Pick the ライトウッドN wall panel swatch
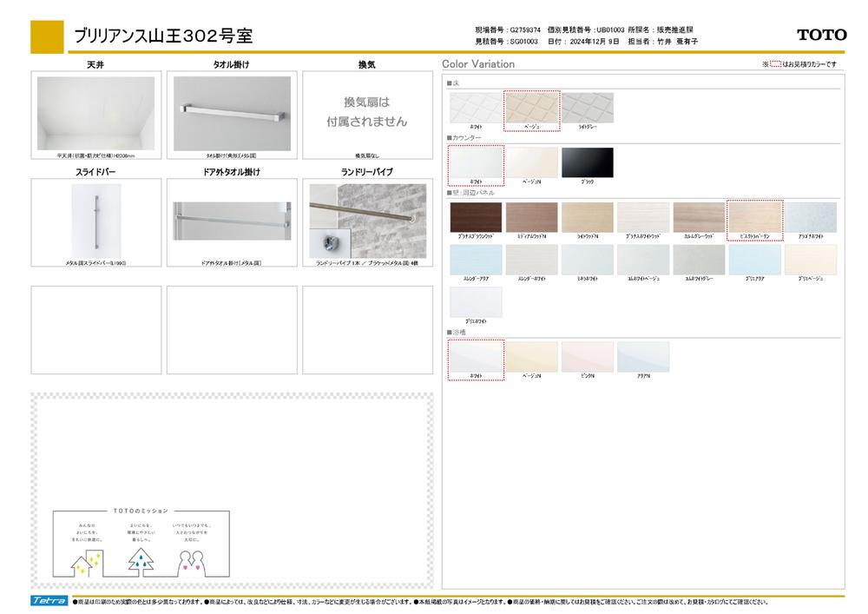 588,218
